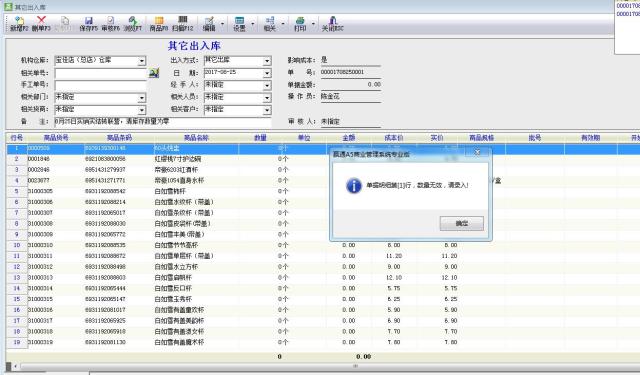The width and height of the screenshot is (640, 375).
Task: Click the 扫描F12 barcode scan icon
Action: point(182,20)
